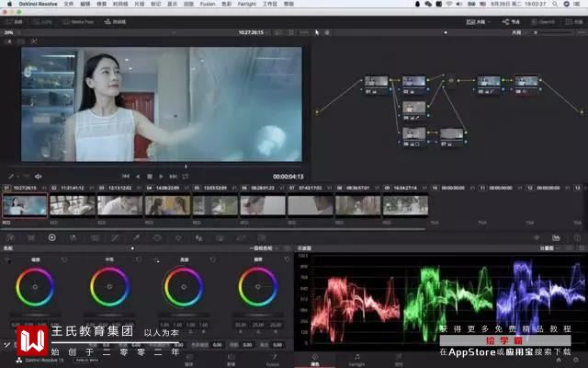Viewport: 588px width, 368px height.
Task: Open the DaVinci Resolve app menu
Action: [x=38, y=4]
